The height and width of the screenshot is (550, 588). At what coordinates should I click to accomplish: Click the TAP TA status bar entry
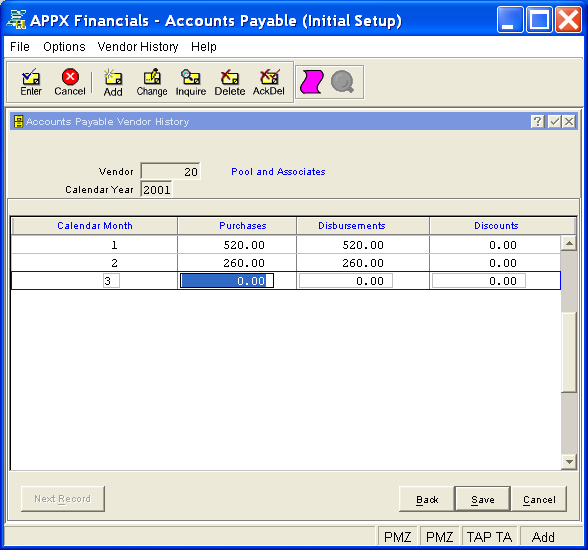[x=489, y=537]
